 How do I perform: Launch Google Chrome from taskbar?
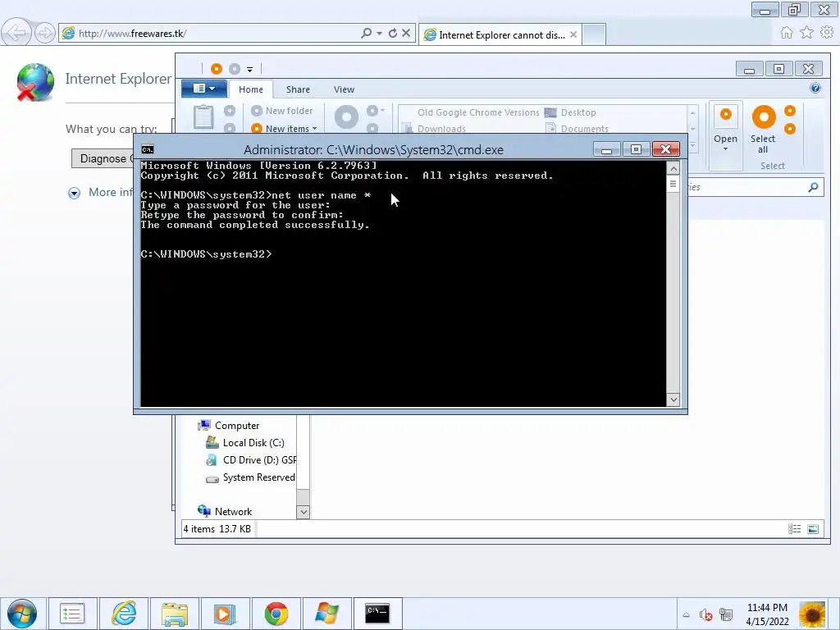coord(276,614)
